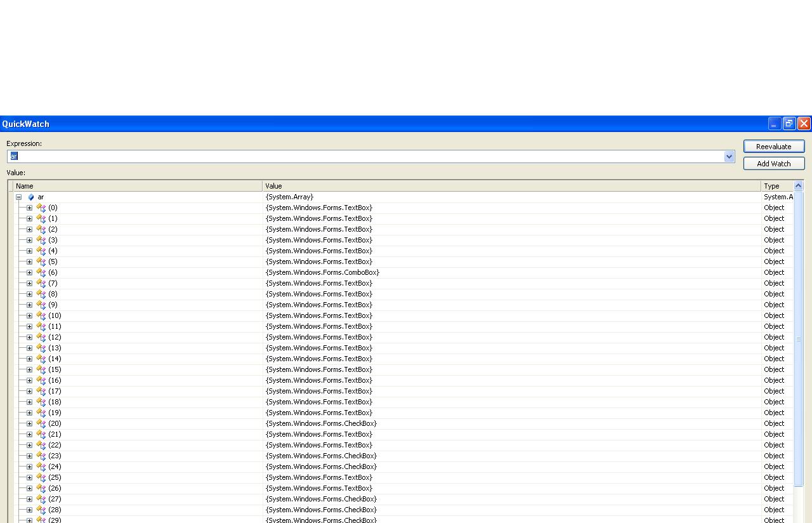812x523 pixels.
Task: Click the member icon for row (0)
Action: coord(41,208)
